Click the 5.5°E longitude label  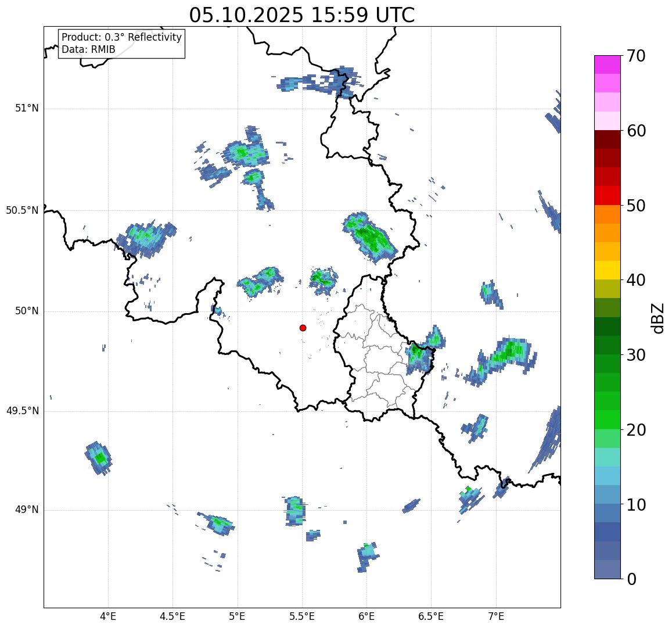(x=302, y=616)
